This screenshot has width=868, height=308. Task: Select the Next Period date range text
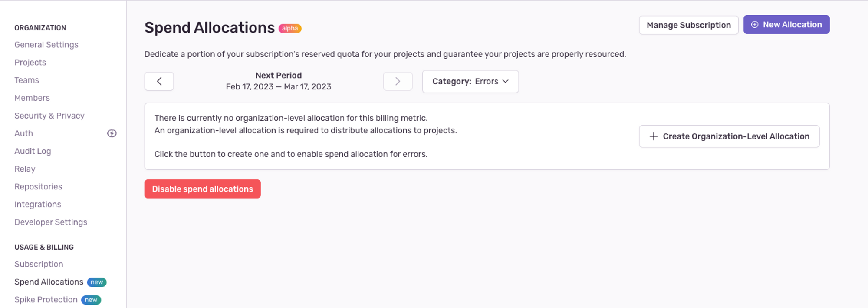(278, 86)
